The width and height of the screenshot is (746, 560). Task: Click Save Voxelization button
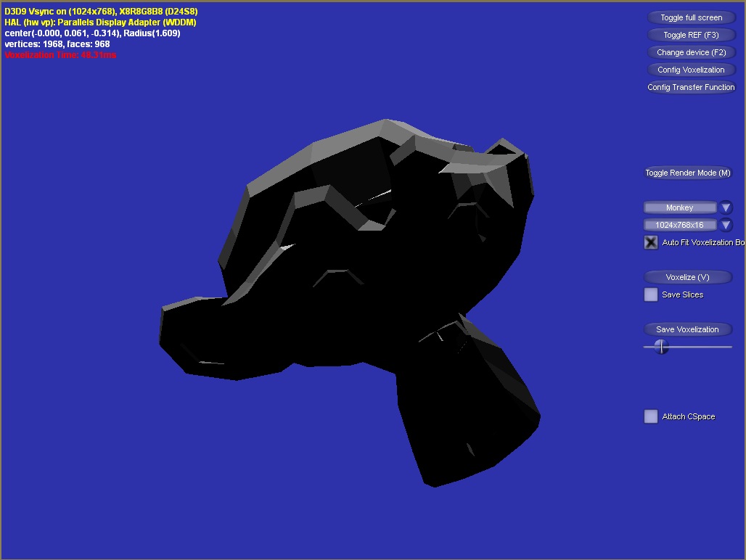687,329
